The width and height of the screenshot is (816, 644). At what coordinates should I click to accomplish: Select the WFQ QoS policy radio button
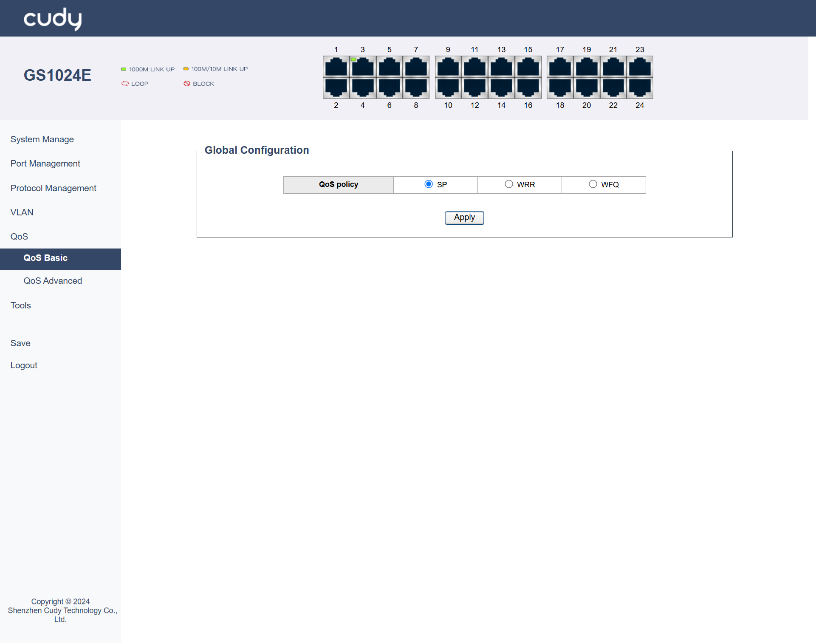pyautogui.click(x=593, y=184)
